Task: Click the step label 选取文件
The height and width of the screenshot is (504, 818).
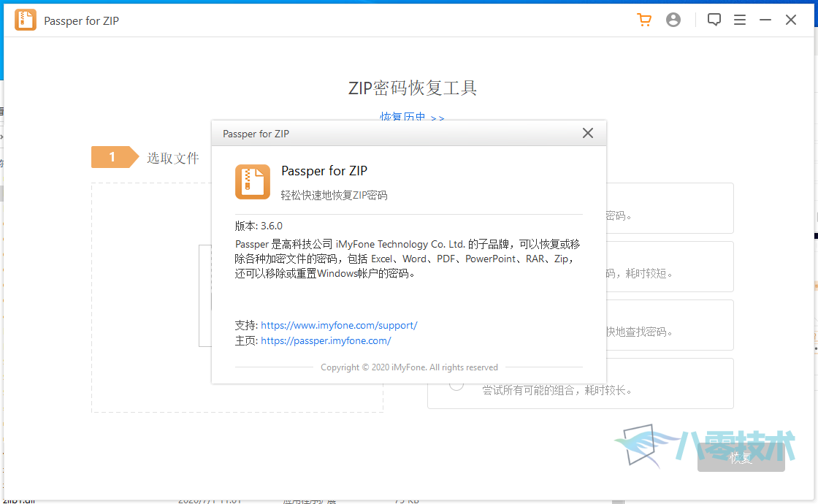Action: [x=172, y=158]
